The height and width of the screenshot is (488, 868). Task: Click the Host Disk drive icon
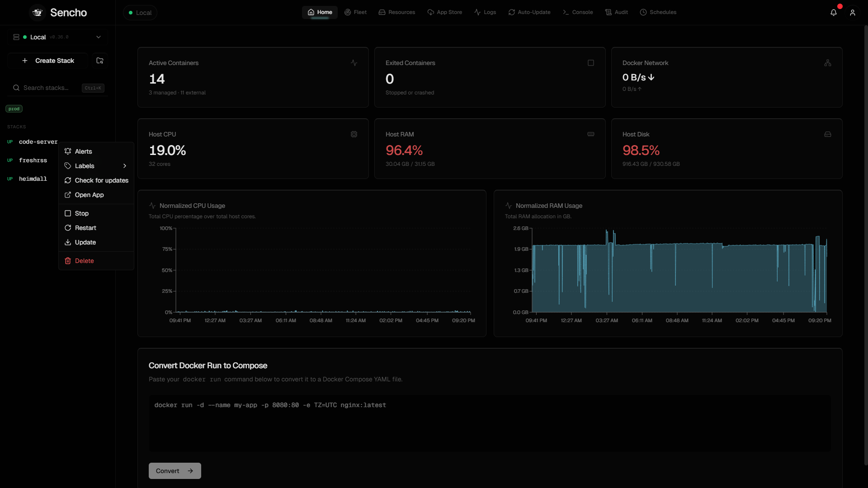828,134
